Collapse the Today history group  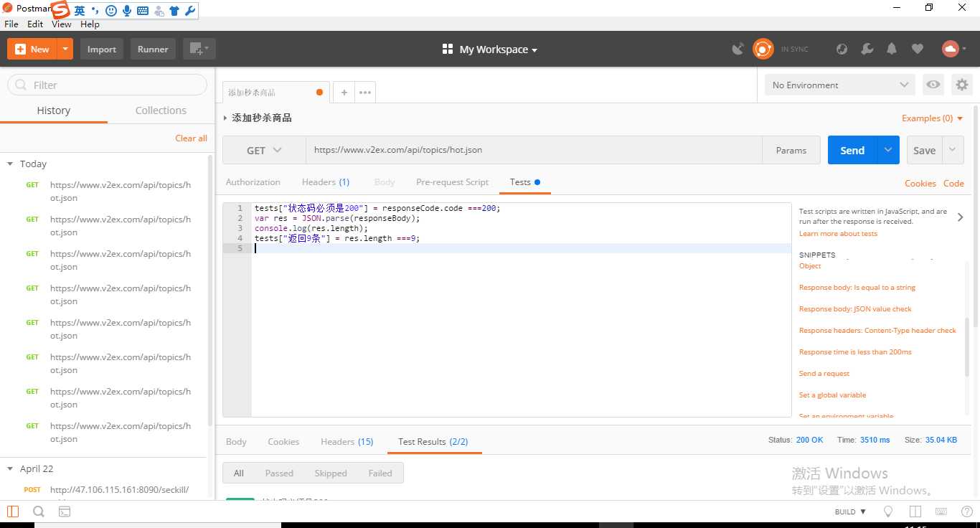pos(10,164)
